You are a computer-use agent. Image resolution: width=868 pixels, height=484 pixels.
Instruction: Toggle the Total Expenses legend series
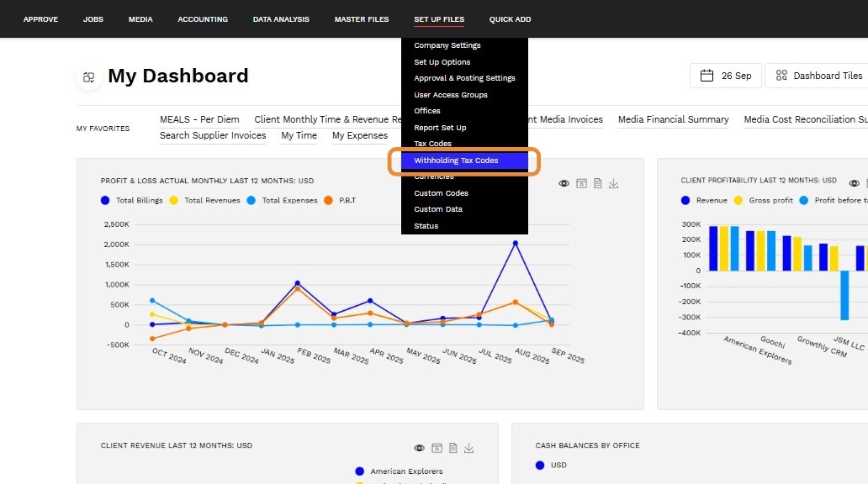pyautogui.click(x=283, y=200)
